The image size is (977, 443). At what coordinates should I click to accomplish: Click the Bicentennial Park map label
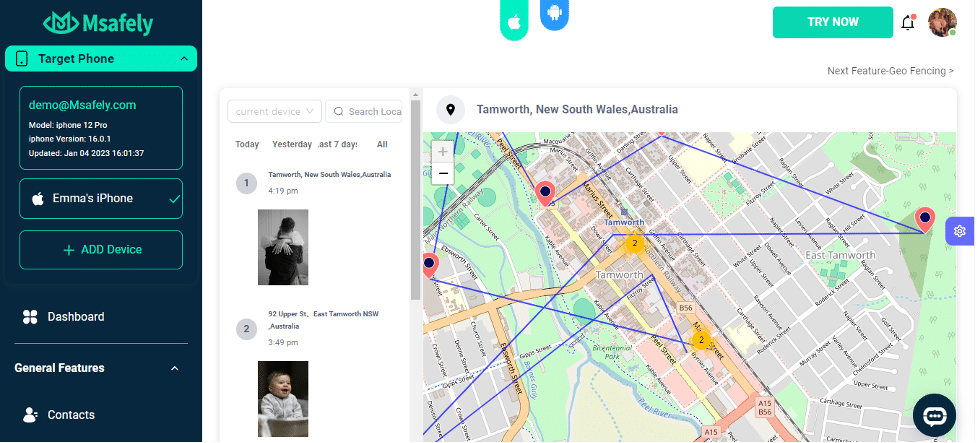point(612,352)
